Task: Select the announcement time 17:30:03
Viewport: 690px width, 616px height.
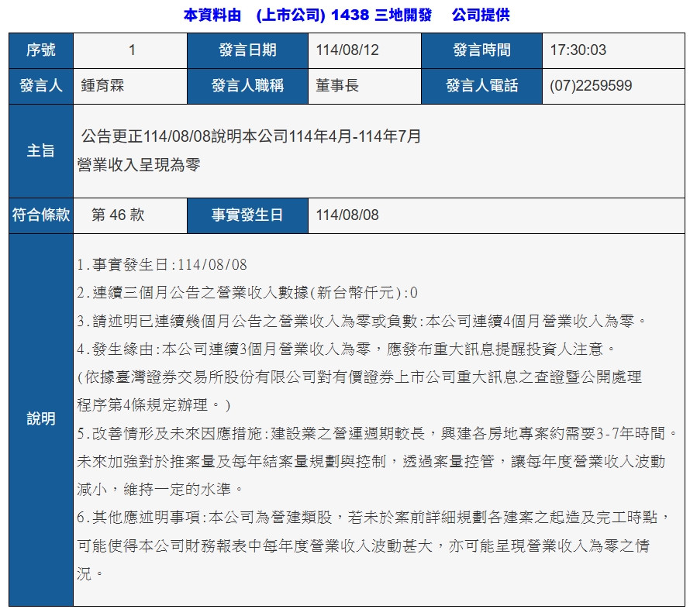Action: point(578,50)
